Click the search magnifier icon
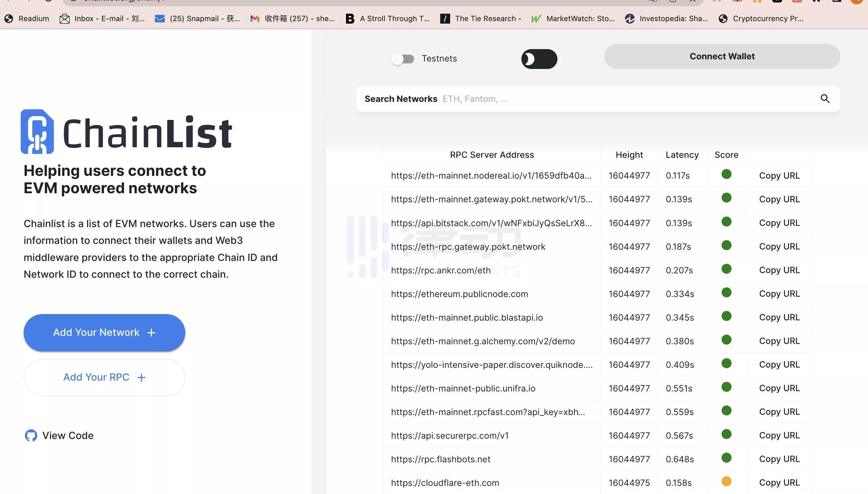868x494 pixels. [x=825, y=99]
